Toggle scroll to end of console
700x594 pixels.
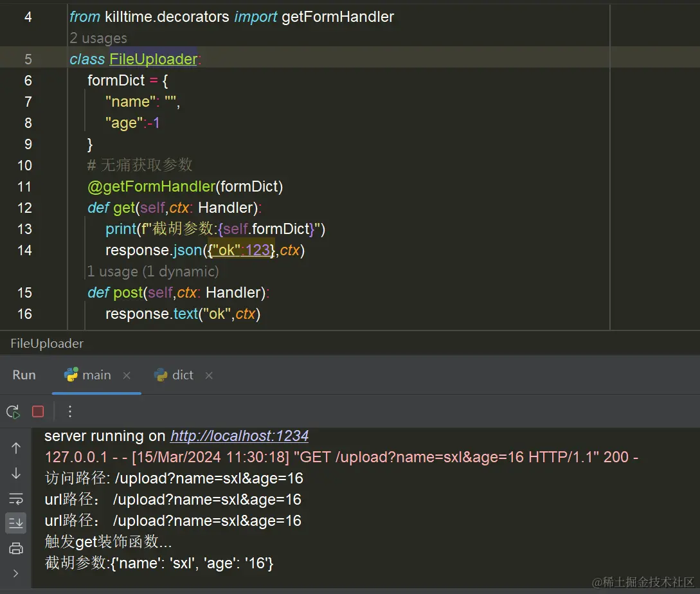click(16, 523)
